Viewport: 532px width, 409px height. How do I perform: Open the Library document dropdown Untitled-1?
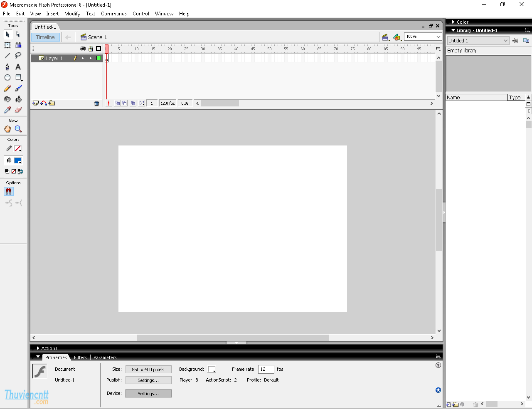point(478,40)
